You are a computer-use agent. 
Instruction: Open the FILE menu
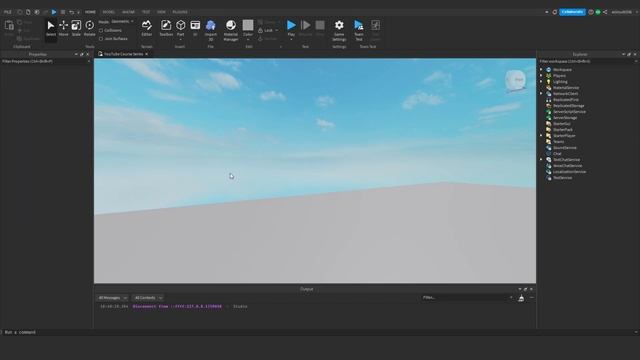(8, 12)
